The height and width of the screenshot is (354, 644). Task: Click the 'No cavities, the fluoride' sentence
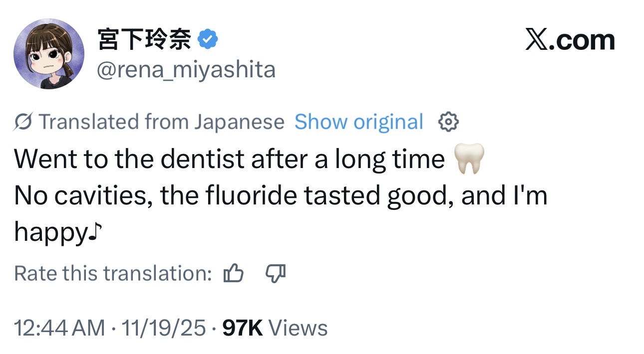pyautogui.click(x=281, y=214)
